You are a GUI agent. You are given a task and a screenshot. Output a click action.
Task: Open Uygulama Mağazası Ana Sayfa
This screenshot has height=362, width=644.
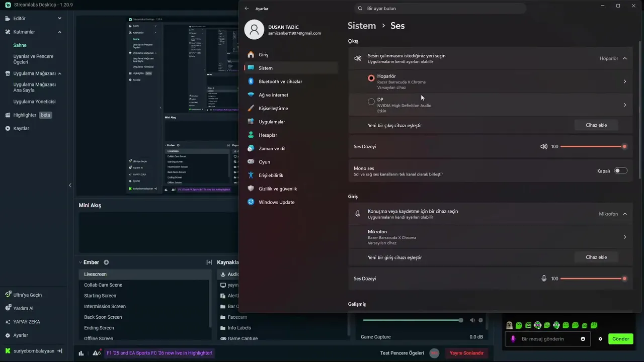pyautogui.click(x=35, y=87)
